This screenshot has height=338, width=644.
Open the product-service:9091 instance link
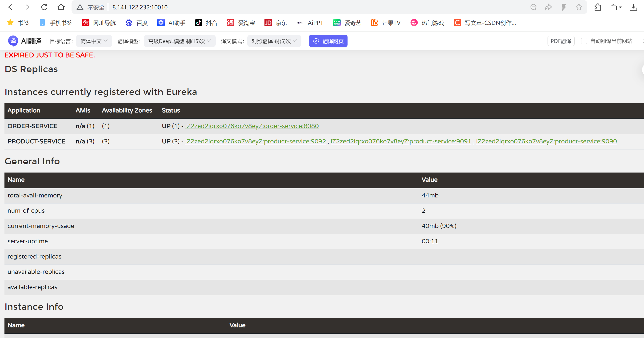pyautogui.click(x=400, y=141)
